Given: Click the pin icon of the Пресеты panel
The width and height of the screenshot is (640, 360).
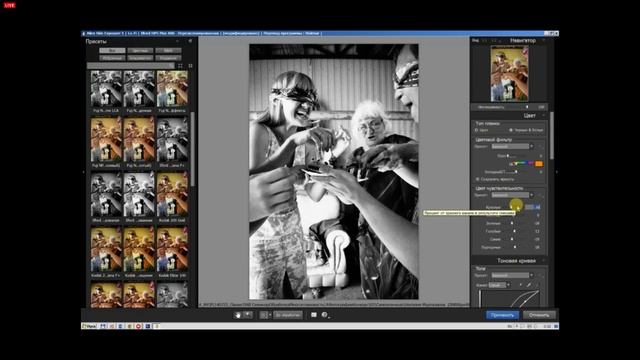Looking at the screenshot, I should [190, 41].
